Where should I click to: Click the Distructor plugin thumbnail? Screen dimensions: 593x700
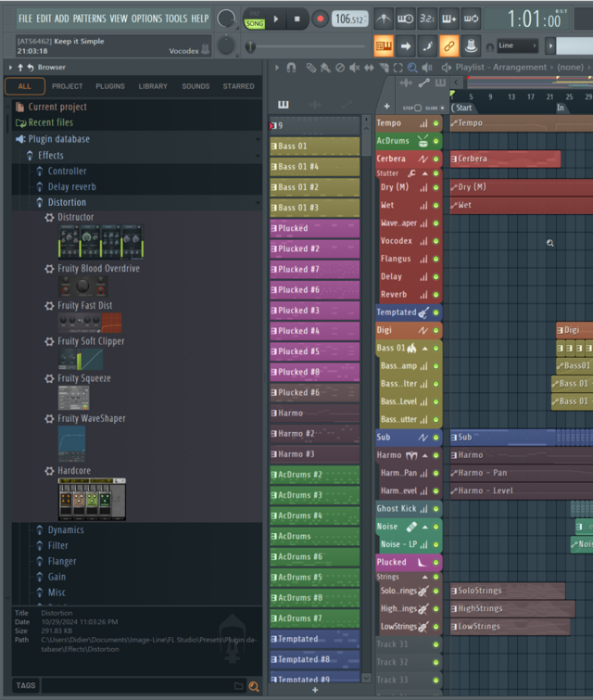[x=101, y=242]
